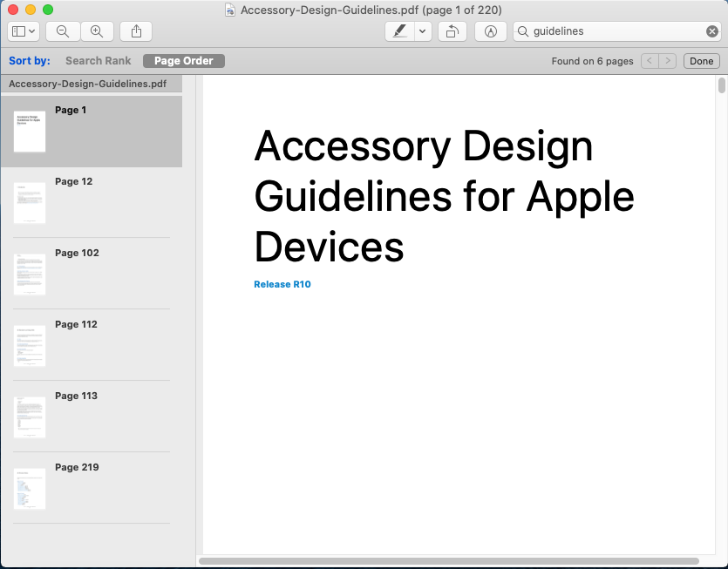Expand the highlight color dropdown arrow
The height and width of the screenshot is (569, 728).
(423, 31)
